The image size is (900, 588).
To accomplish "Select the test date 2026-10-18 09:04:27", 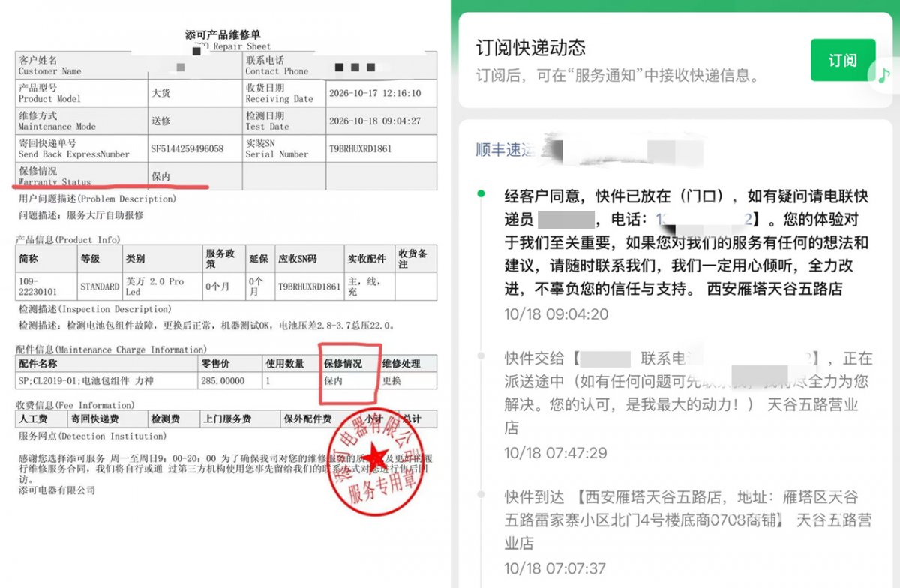I will click(x=375, y=121).
